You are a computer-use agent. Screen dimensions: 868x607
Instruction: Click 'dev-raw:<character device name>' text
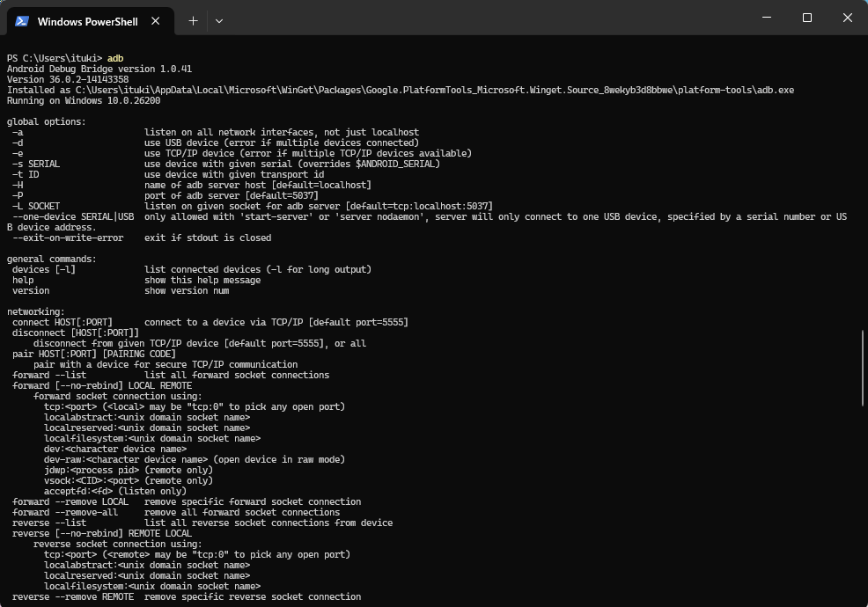126,459
